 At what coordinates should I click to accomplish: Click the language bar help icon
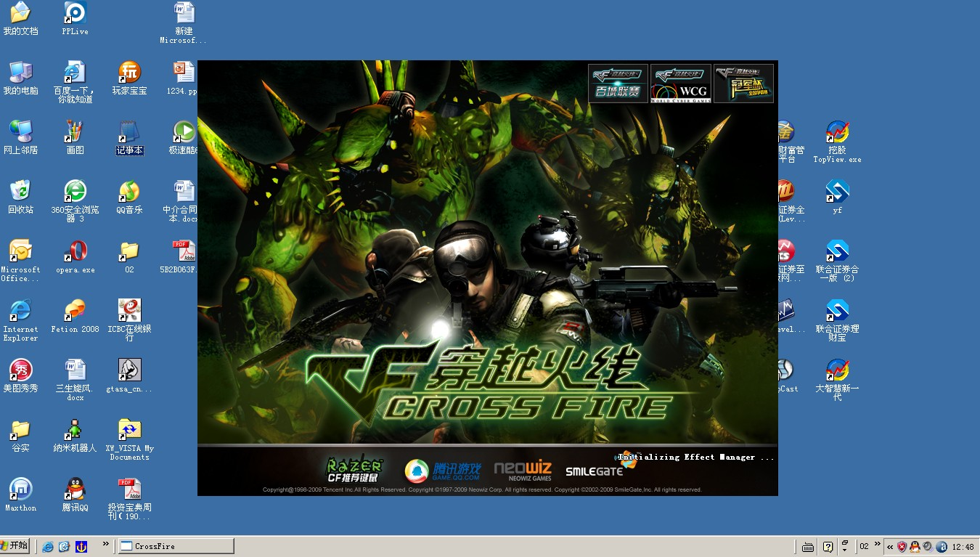[828, 546]
